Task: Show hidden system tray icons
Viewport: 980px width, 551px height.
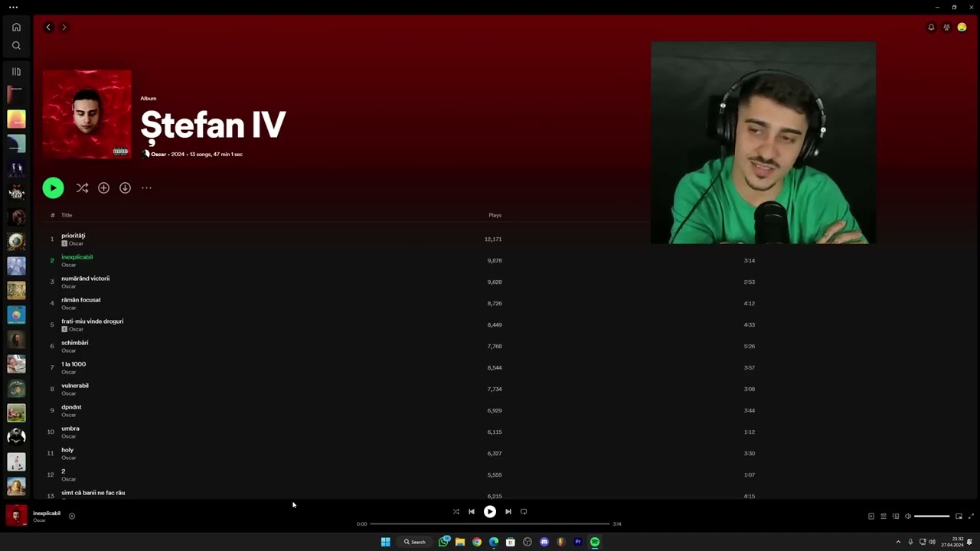Action: 898,542
